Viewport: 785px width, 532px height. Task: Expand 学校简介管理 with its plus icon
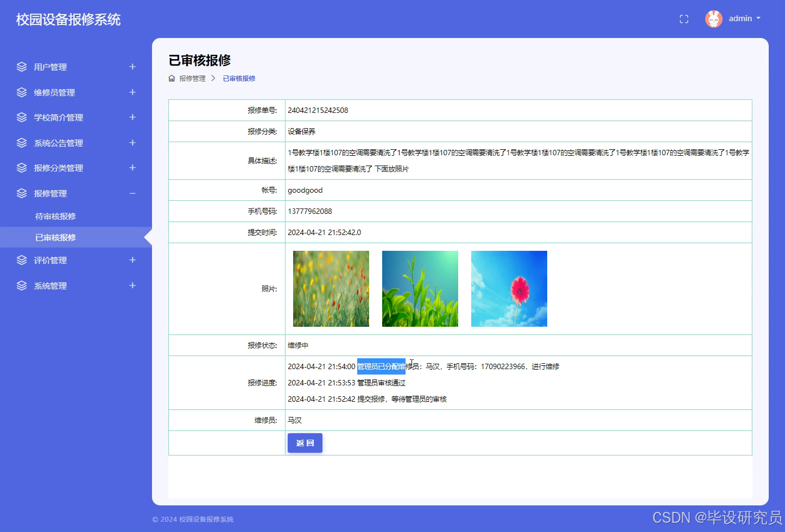click(x=132, y=117)
